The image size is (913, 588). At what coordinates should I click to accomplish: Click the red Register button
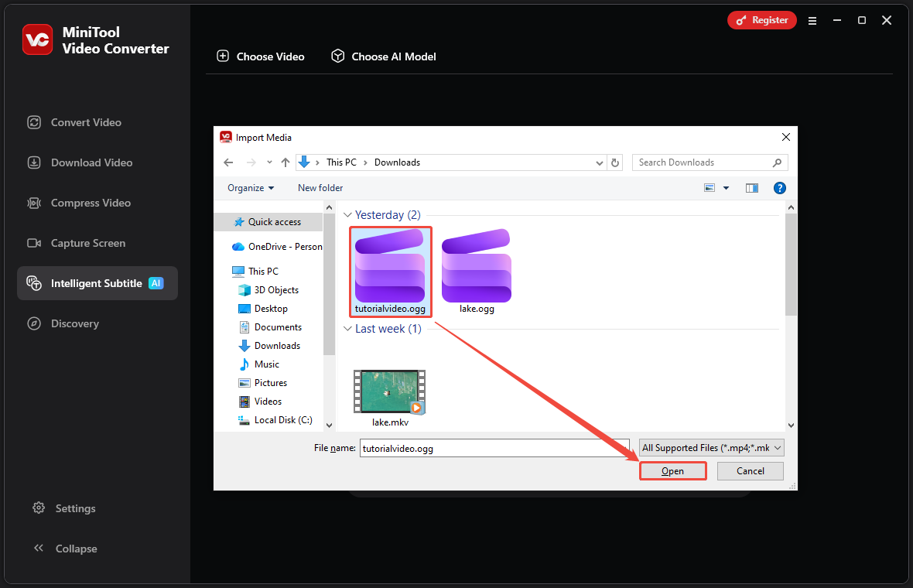click(761, 20)
